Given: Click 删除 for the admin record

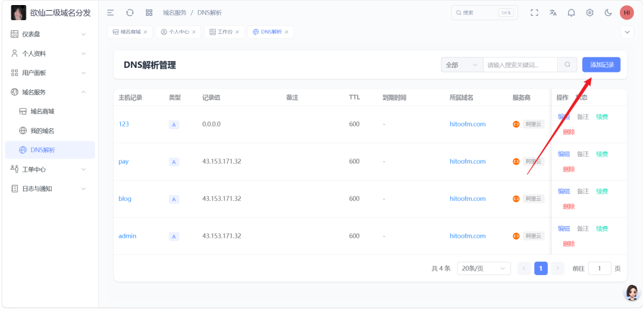Looking at the screenshot, I should 569,244.
